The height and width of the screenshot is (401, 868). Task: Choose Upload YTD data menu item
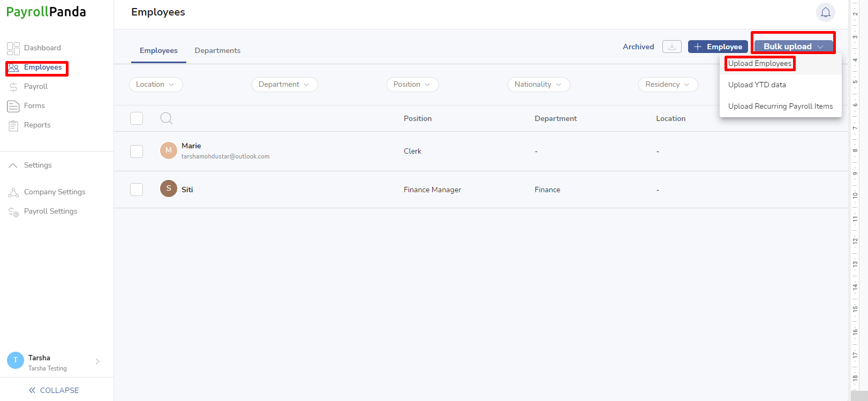pos(757,85)
